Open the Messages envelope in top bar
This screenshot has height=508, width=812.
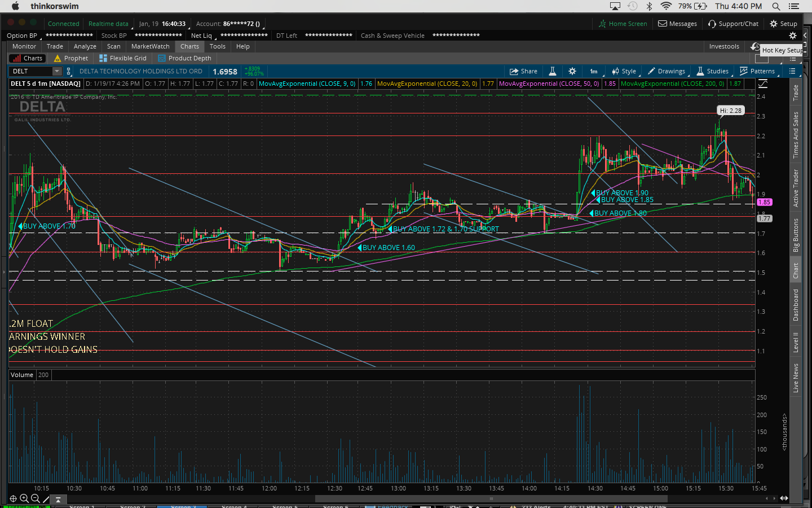click(x=677, y=24)
